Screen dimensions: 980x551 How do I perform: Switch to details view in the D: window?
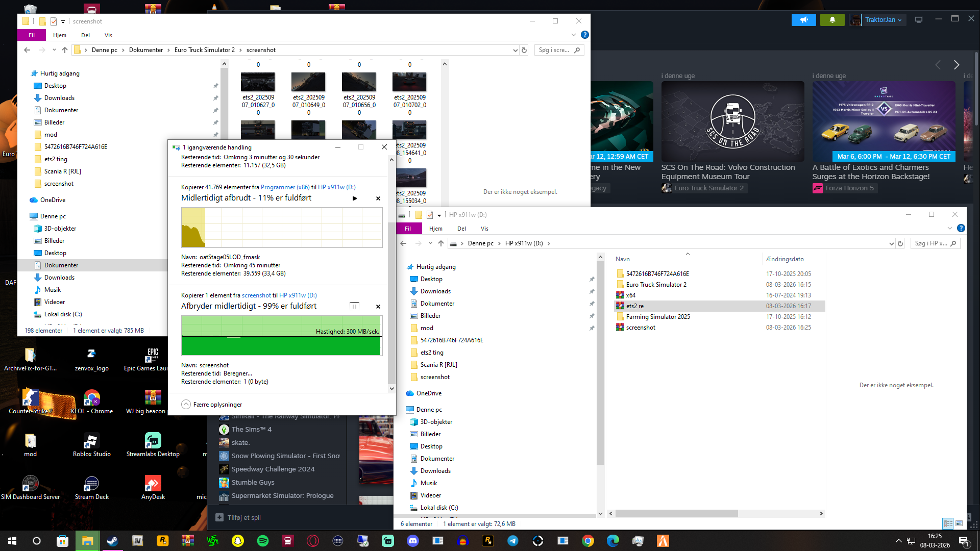point(948,523)
